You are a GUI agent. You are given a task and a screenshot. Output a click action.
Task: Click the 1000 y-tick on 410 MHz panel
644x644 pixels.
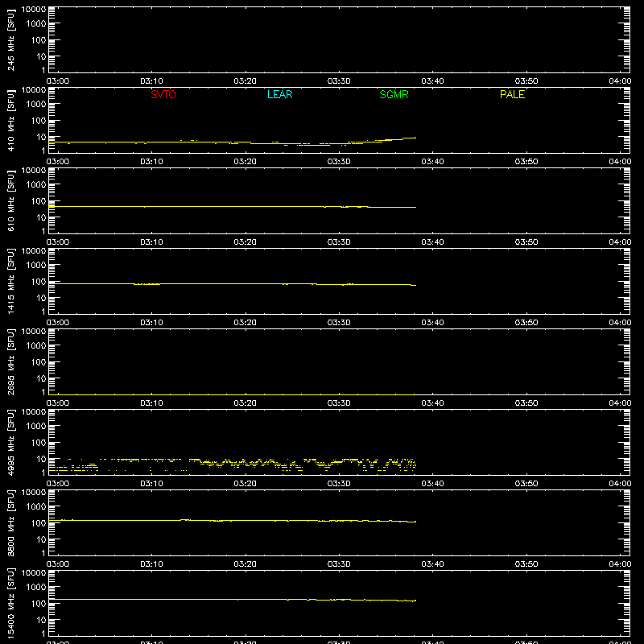36,105
